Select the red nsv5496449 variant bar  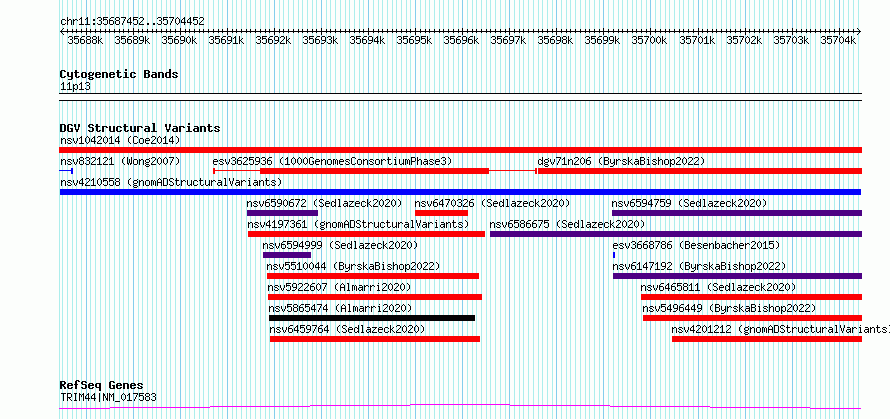pos(753,318)
